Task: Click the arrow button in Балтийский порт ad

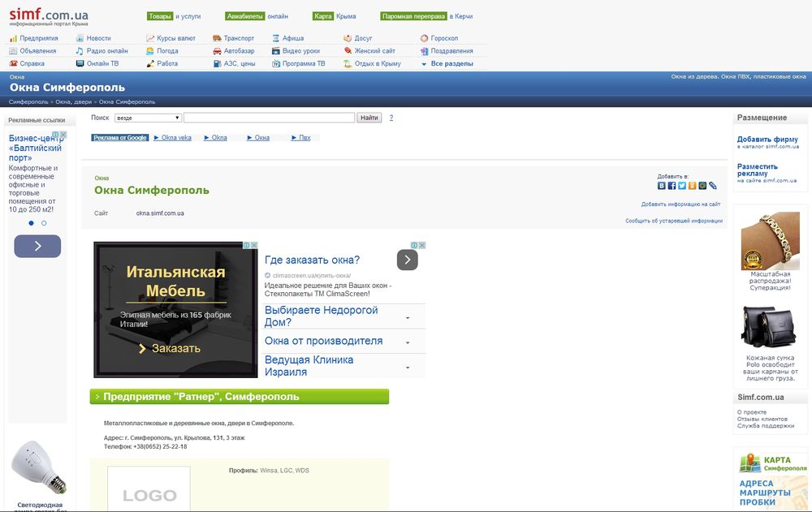Action: pos(37,246)
